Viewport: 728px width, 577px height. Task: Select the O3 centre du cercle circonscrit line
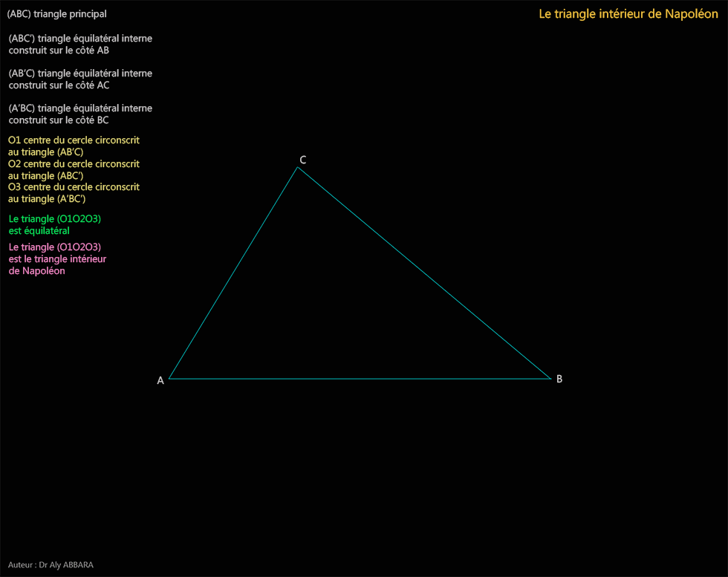click(x=74, y=186)
